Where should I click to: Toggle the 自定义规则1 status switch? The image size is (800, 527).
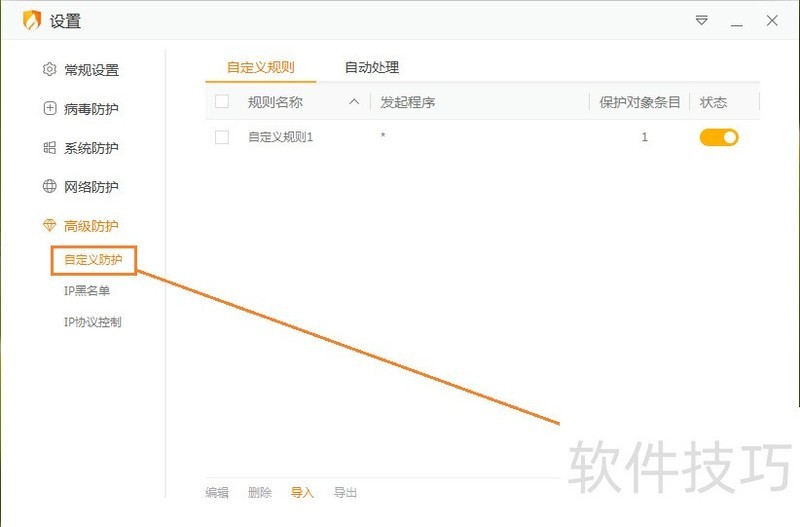tap(718, 137)
